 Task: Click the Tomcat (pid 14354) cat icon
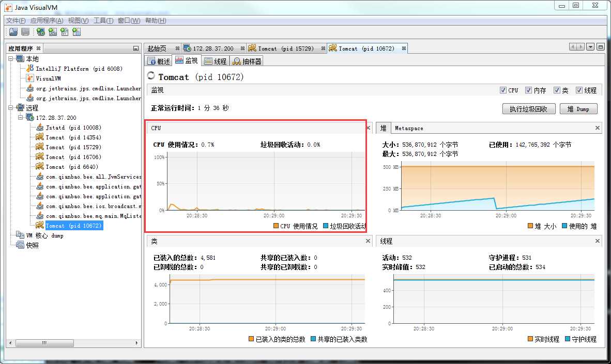tap(40, 137)
